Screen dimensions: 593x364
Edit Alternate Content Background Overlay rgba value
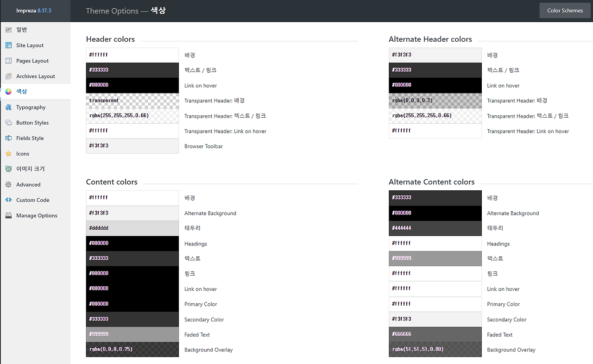tap(435, 349)
